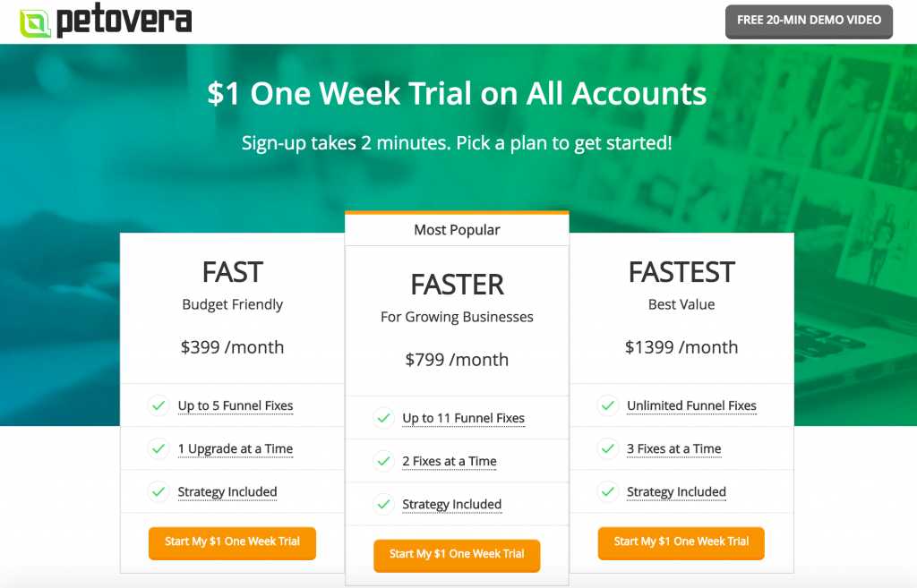Screen dimensions: 917x588
Task: Click the checkmark beside "2 Fixes at a Time"
Action: [383, 461]
